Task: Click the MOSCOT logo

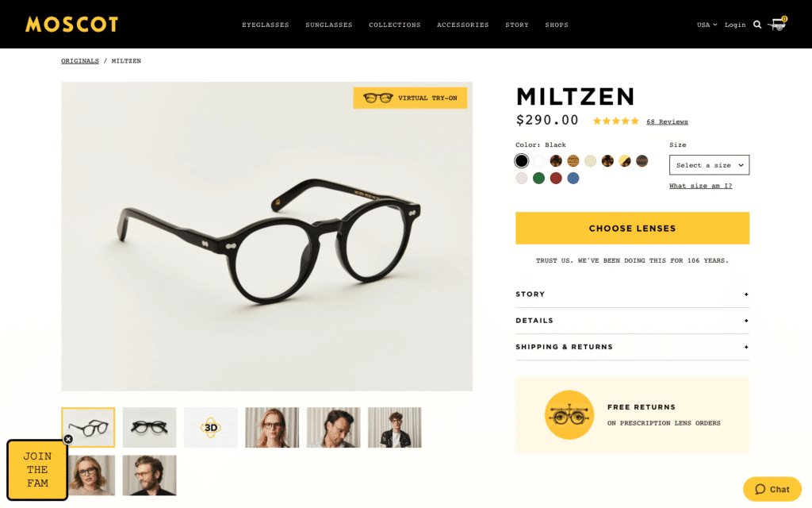Action: [x=72, y=25]
